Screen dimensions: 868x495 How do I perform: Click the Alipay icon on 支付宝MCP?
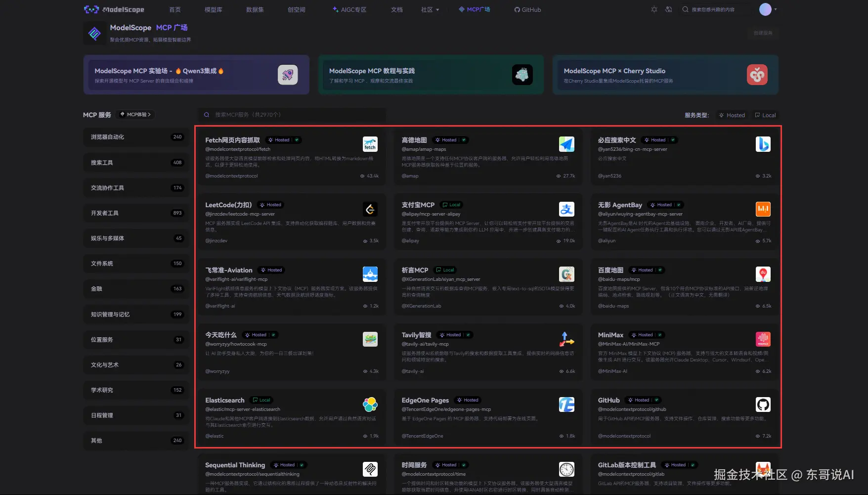point(566,209)
